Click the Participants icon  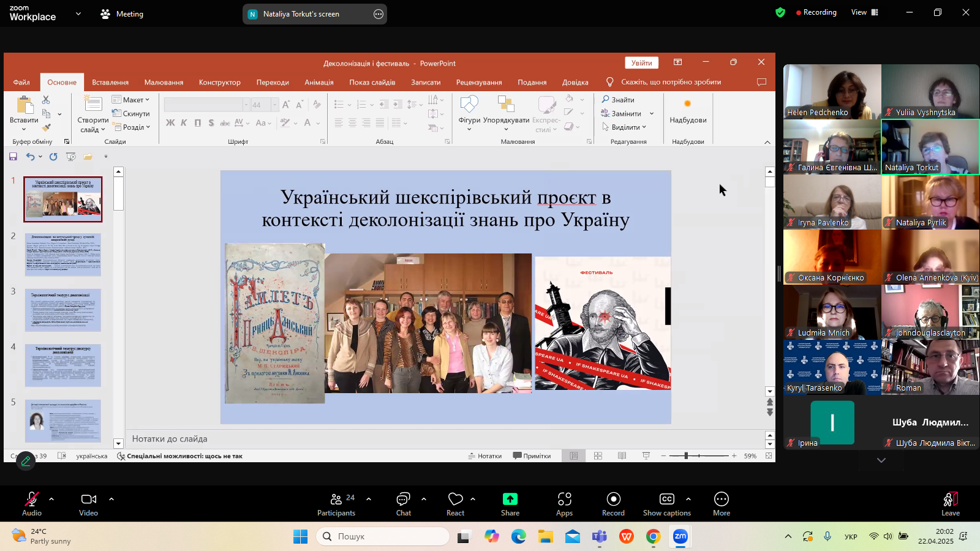pos(336,500)
